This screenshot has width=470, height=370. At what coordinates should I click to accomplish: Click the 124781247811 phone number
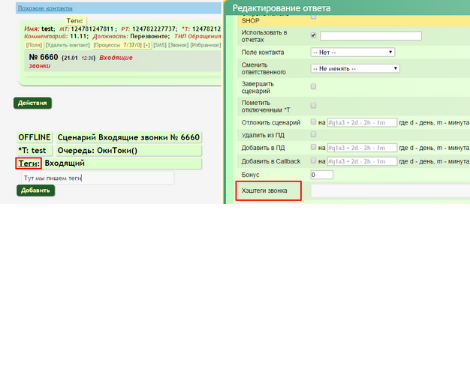click(92, 29)
